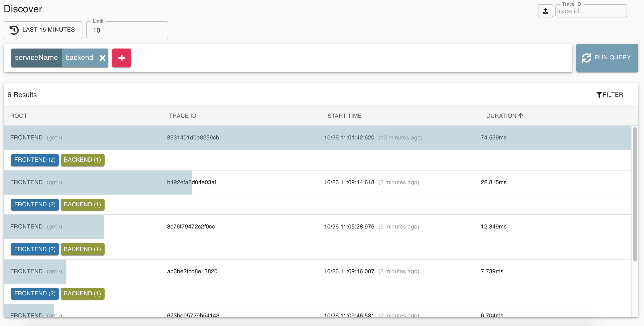Click BACKEND (1) badge under first trace
Image resolution: width=644 pixels, height=326 pixels.
click(82, 160)
